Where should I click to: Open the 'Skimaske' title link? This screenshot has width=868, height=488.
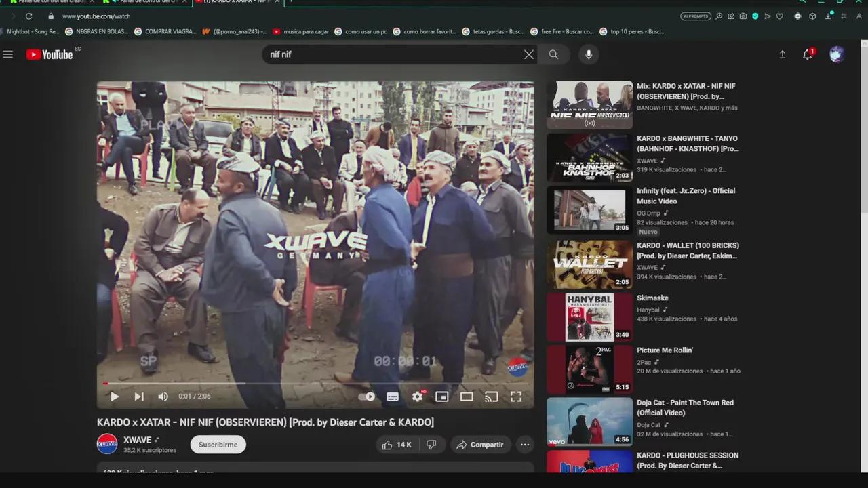[x=652, y=298]
